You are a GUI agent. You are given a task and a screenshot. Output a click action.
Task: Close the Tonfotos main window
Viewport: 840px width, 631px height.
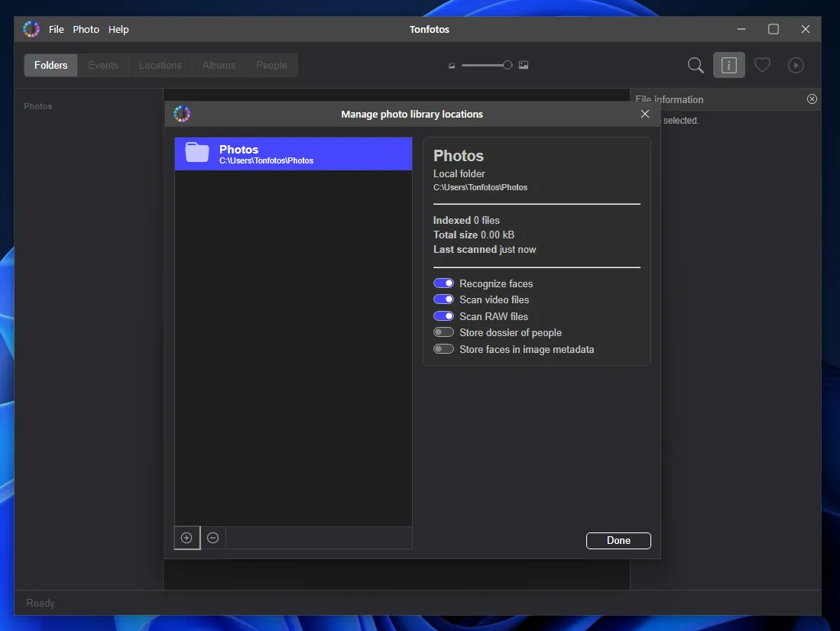tap(805, 29)
